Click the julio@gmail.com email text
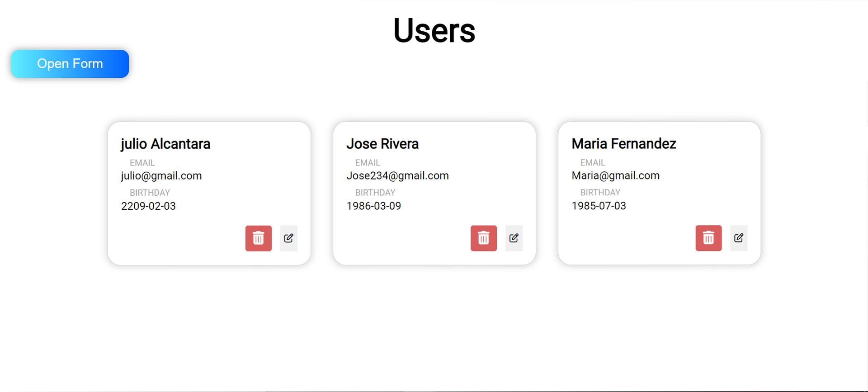The image size is (868, 392). (x=161, y=176)
